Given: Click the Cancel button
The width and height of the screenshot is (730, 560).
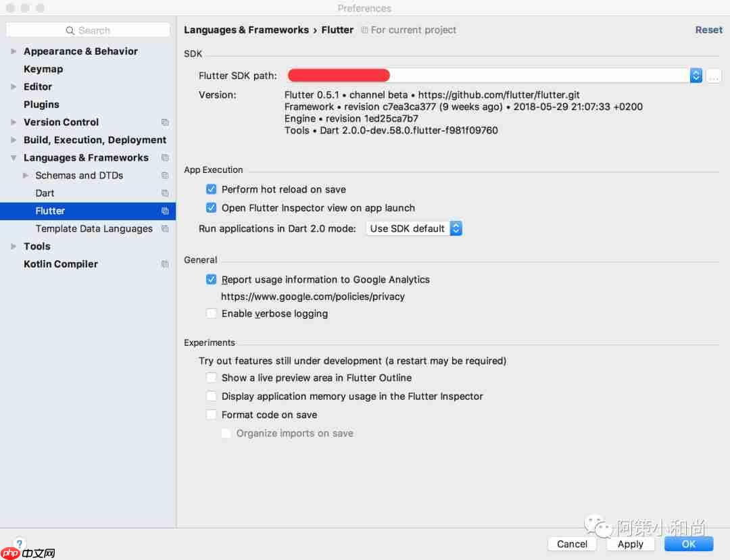Looking at the screenshot, I should tap(572, 544).
